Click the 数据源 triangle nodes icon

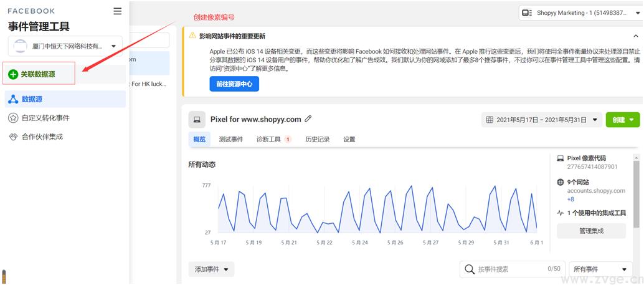(x=13, y=99)
